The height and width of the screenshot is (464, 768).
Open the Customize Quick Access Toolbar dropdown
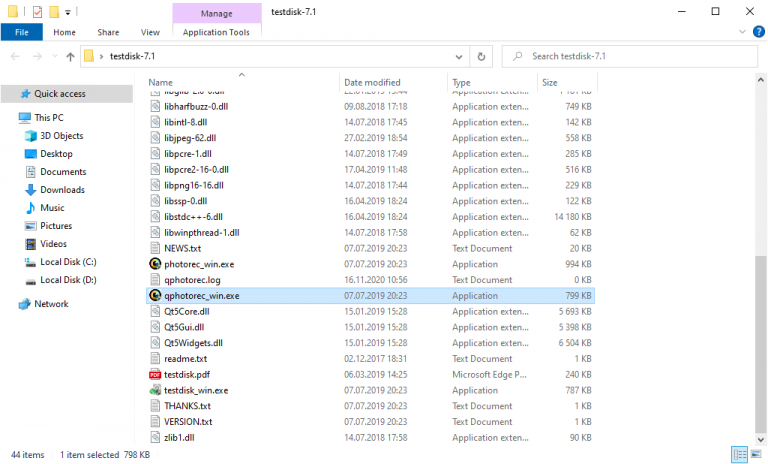coord(68,13)
